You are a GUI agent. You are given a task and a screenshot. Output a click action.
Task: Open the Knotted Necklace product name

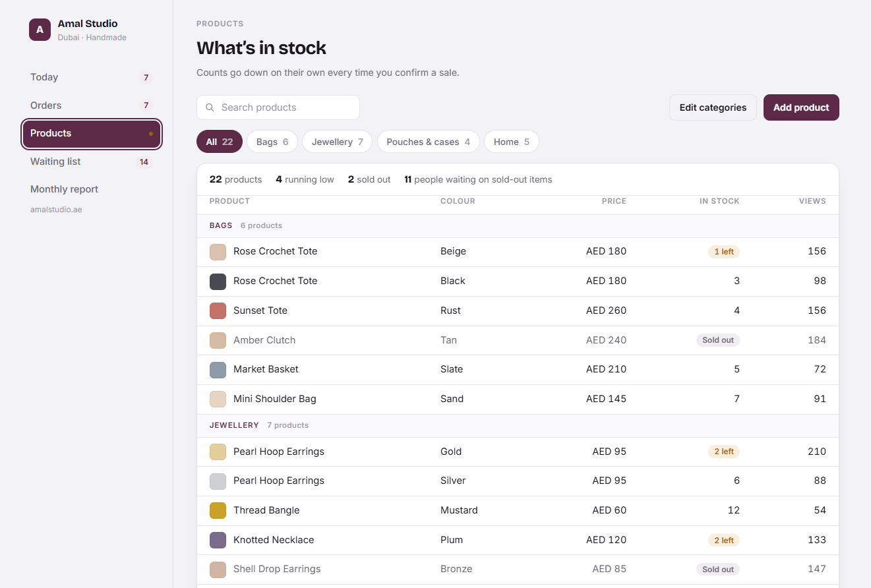pos(274,540)
